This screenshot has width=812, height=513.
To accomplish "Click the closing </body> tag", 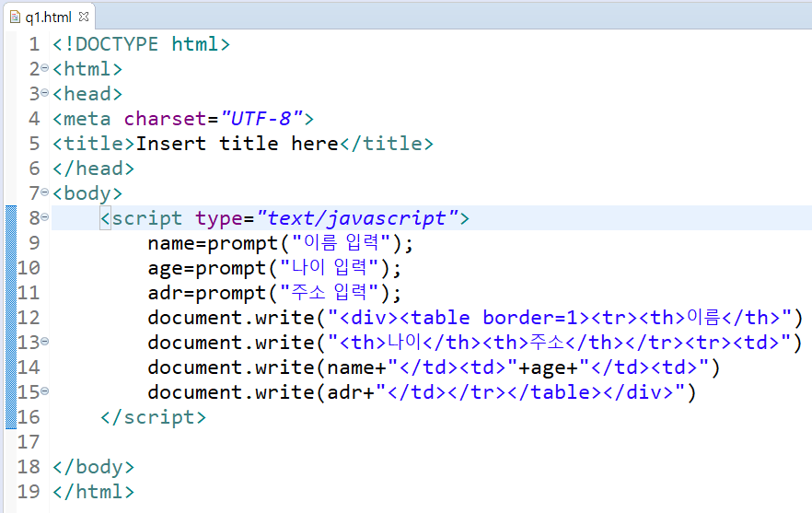I will 93,467.
